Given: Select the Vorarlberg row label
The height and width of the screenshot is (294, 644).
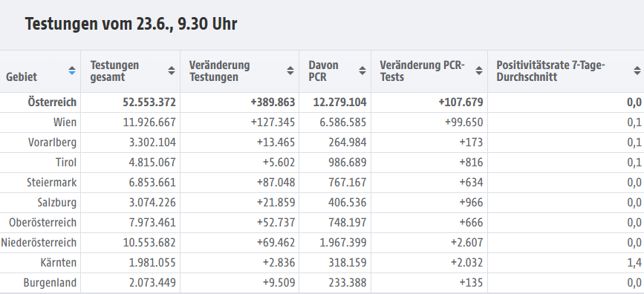Looking at the screenshot, I should (x=53, y=143).
